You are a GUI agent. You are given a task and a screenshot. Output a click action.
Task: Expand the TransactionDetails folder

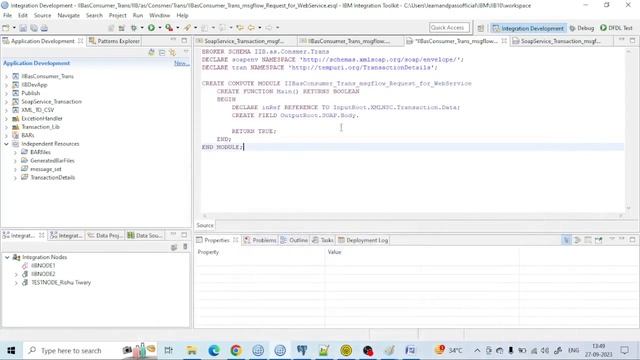(15, 178)
